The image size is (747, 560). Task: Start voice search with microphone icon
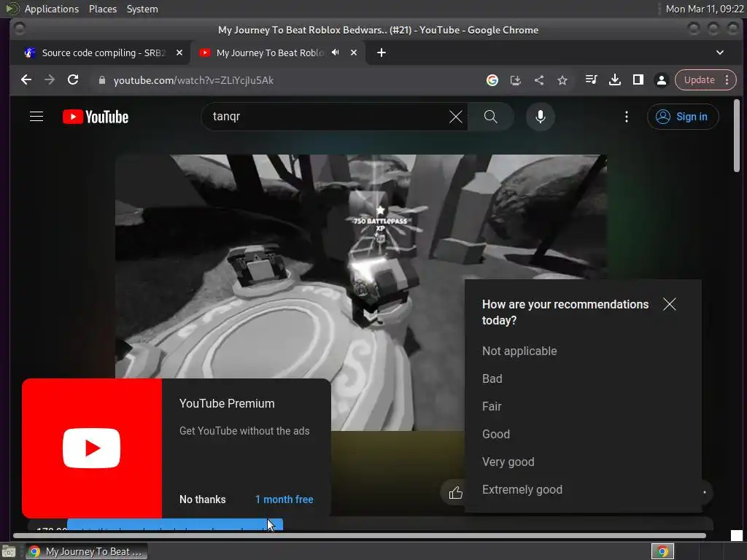pos(541,117)
